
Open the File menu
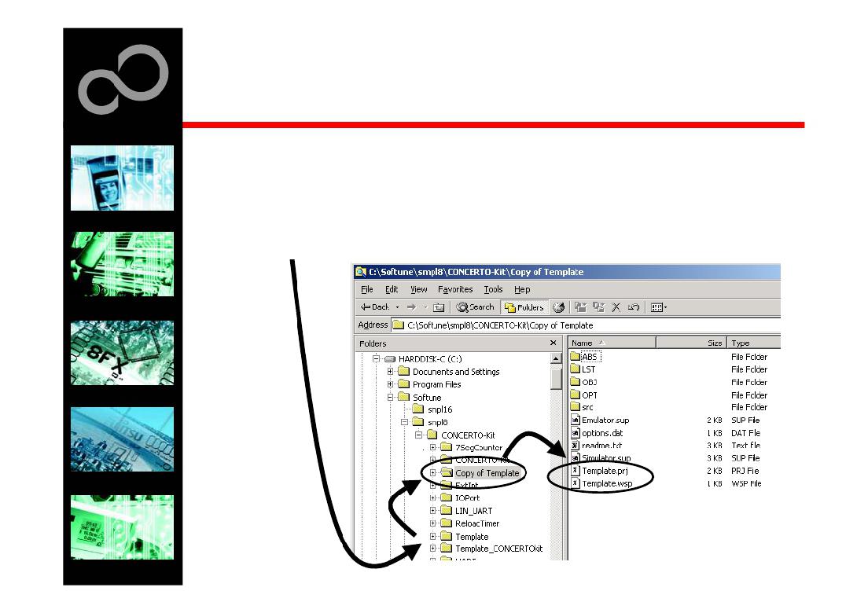pos(366,289)
